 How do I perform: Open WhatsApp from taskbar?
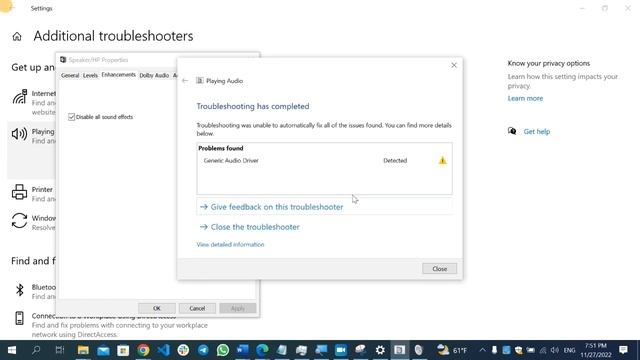coord(223,350)
